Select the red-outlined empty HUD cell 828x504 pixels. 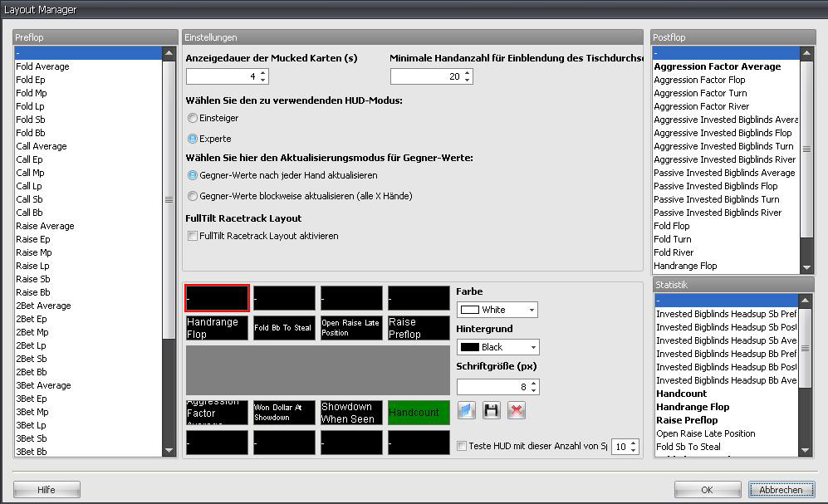217,298
